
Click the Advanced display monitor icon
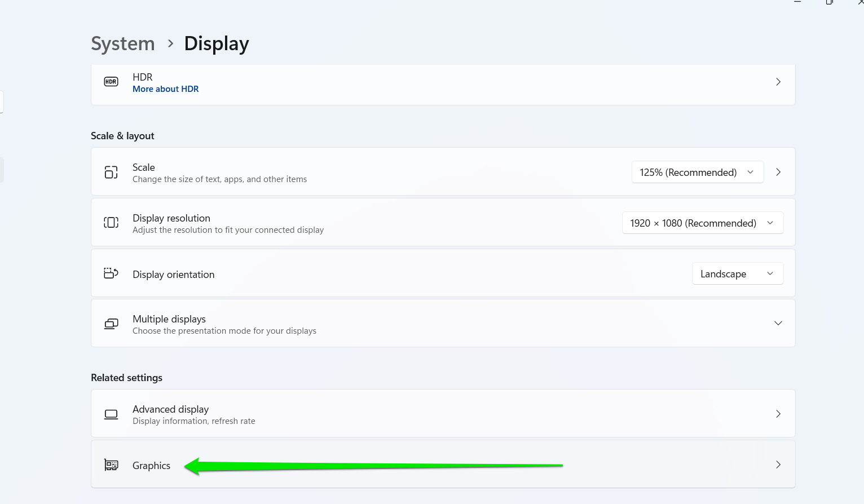tap(111, 413)
